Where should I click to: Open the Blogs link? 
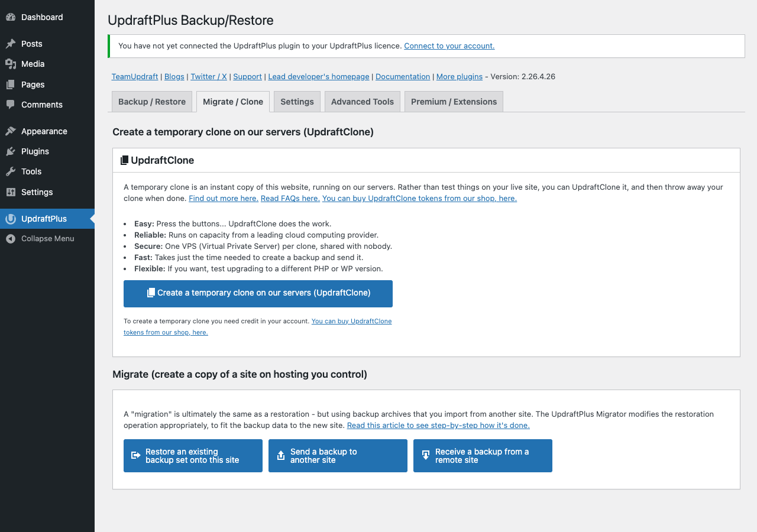coord(174,77)
